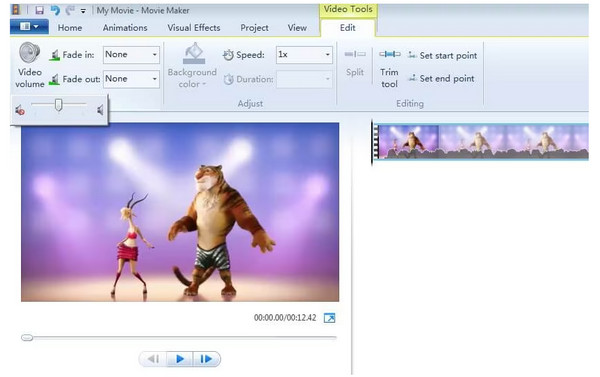
Task: Click the Video Tools contextual tab header
Action: 348,9
